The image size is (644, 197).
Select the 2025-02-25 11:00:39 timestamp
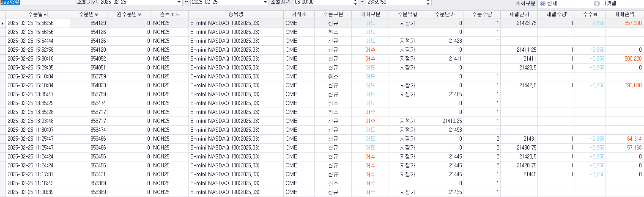(30, 192)
